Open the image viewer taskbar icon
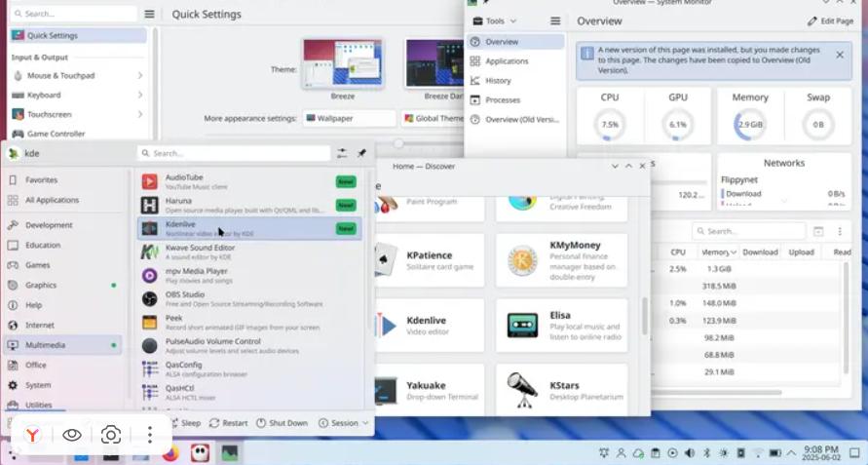Viewport: 868px width, 465px height. point(229,453)
